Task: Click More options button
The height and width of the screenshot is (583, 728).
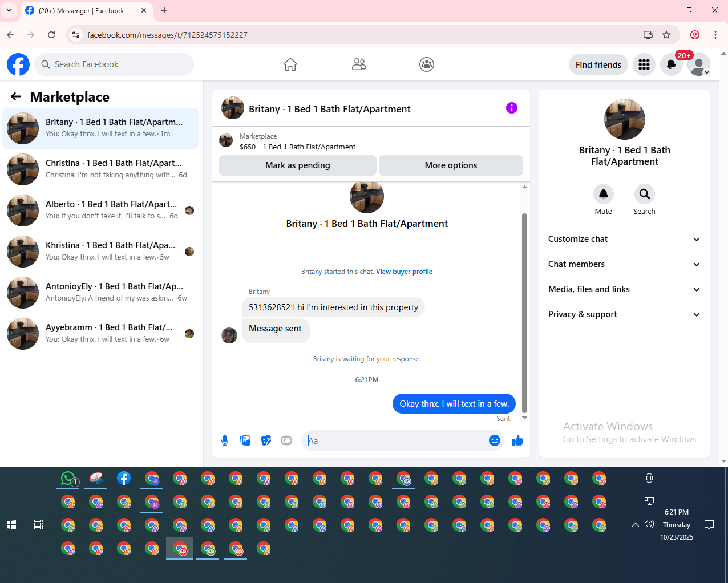Action: pos(451,165)
